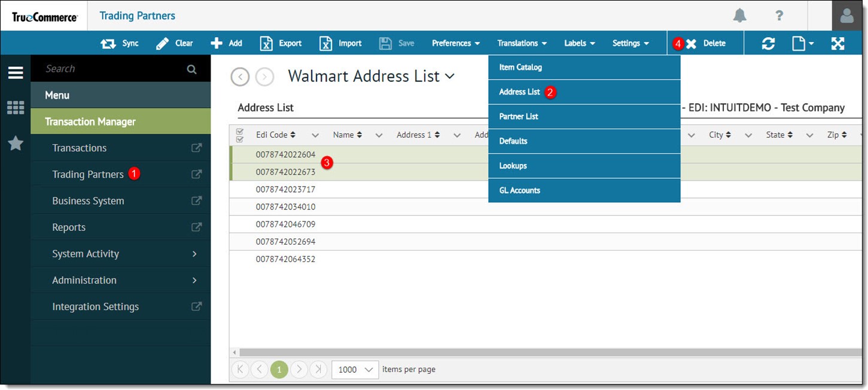Open the Edi Code column filter chevron
This screenshot has height=390, width=868.
(x=315, y=135)
